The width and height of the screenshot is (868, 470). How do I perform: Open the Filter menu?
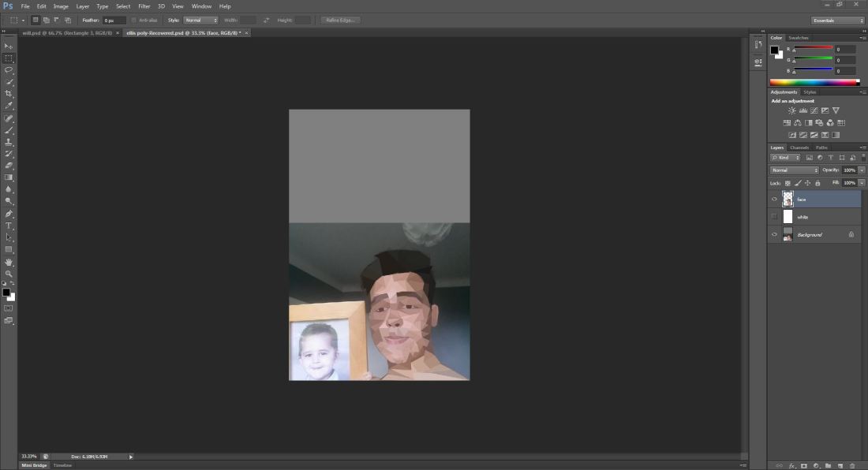144,6
